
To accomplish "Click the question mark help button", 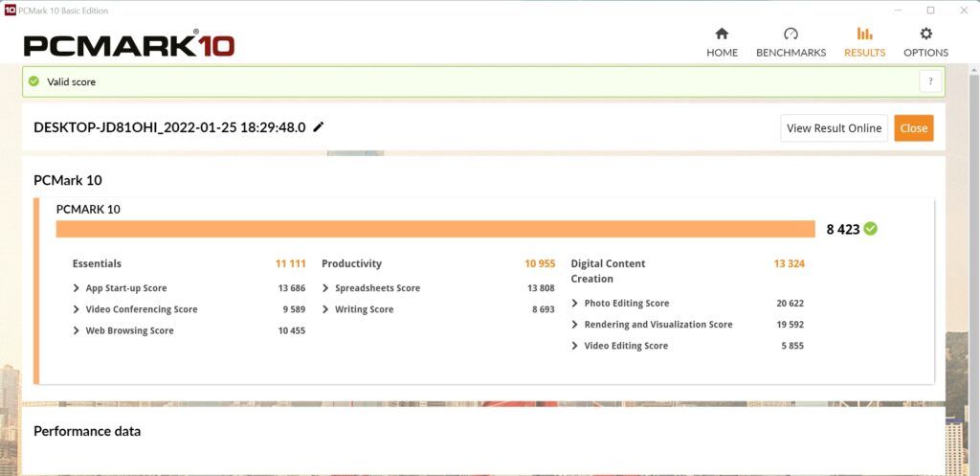I will click(930, 81).
